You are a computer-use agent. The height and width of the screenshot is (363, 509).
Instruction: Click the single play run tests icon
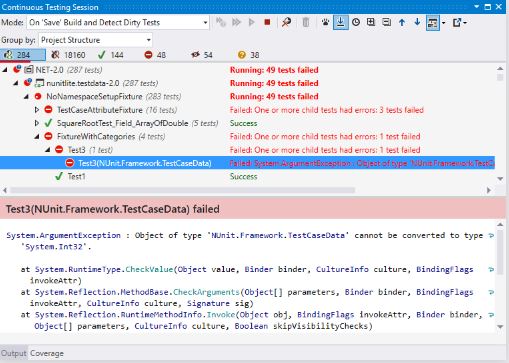(252, 22)
